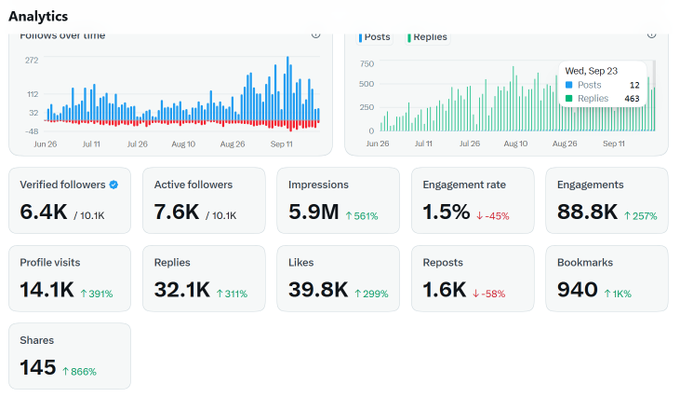680x397 pixels.
Task: Select the Shares metric card
Action: [x=70, y=356]
